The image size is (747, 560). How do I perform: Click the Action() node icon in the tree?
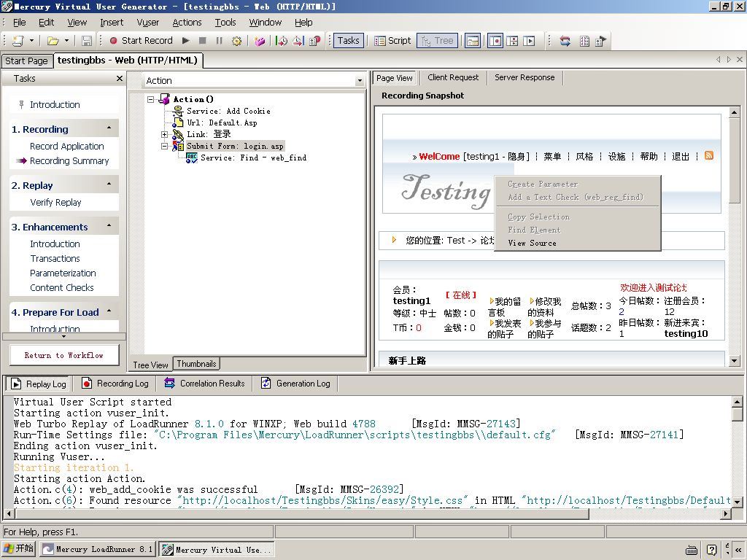click(x=164, y=99)
